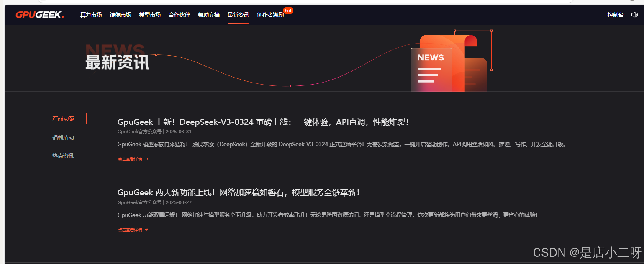
Task: Open the 镜像市场 menu
Action: (121, 15)
